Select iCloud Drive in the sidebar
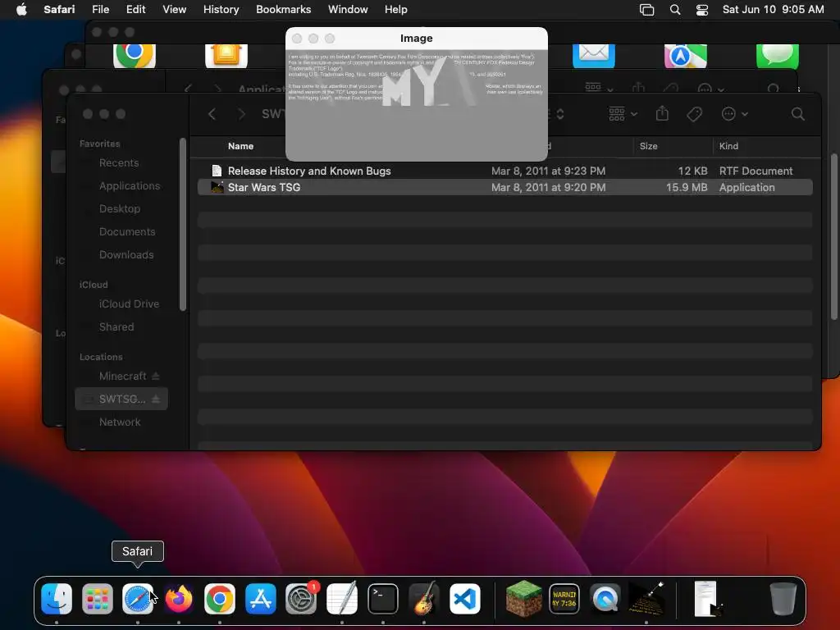 (x=129, y=304)
